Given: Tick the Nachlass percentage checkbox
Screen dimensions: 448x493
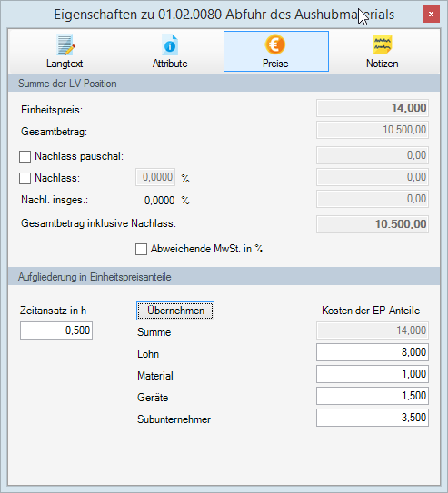Looking at the screenshot, I should coord(25,178).
